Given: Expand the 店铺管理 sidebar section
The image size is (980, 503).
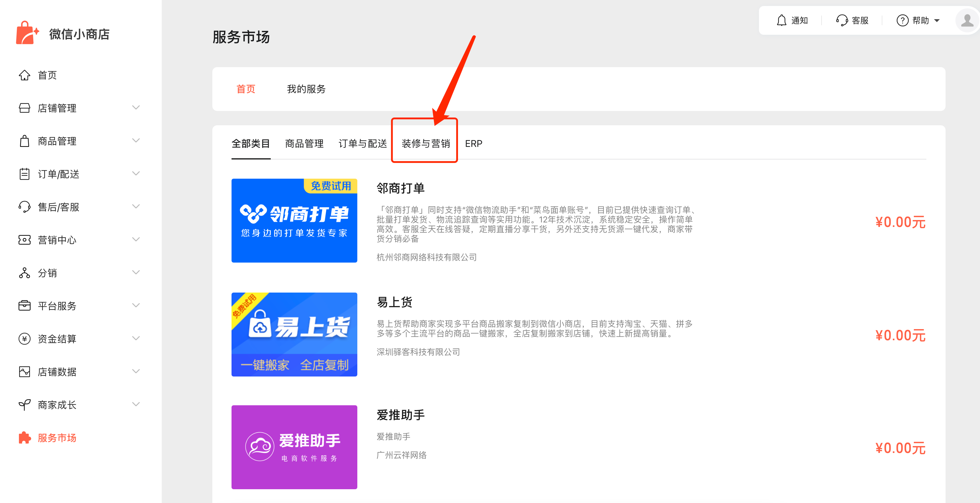Looking at the screenshot, I should coord(136,108).
